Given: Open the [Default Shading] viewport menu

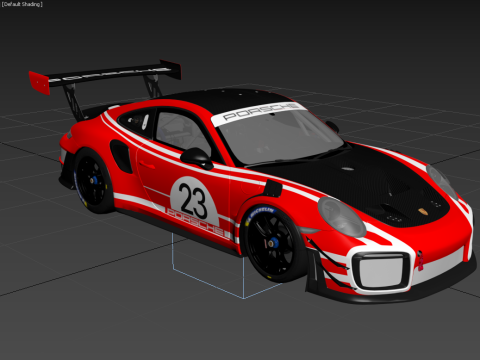Looking at the screenshot, I should click(22, 4).
